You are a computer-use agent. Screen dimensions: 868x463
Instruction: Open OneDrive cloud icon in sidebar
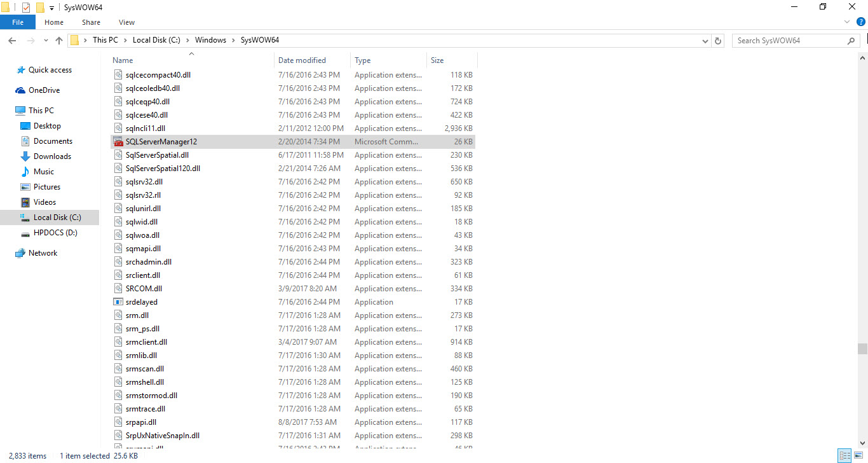click(x=20, y=90)
